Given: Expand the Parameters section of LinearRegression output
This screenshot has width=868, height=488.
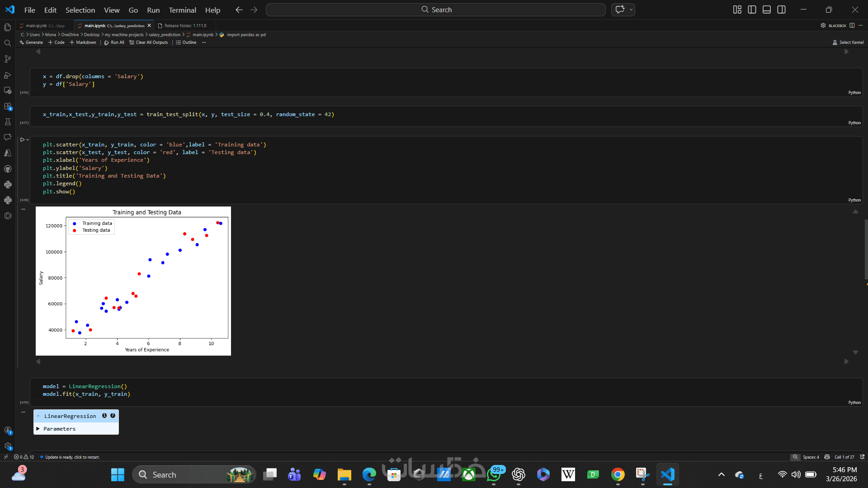Looking at the screenshot, I should pyautogui.click(x=38, y=429).
